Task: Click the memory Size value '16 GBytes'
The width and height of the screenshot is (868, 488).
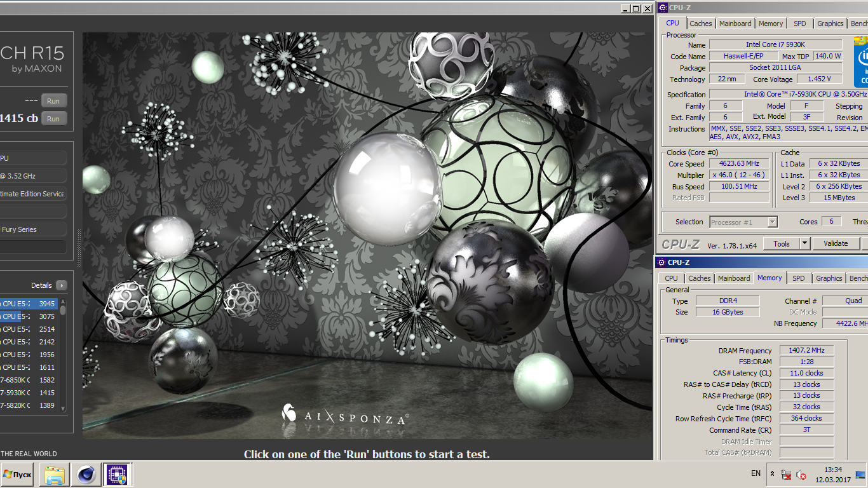Action: (727, 312)
